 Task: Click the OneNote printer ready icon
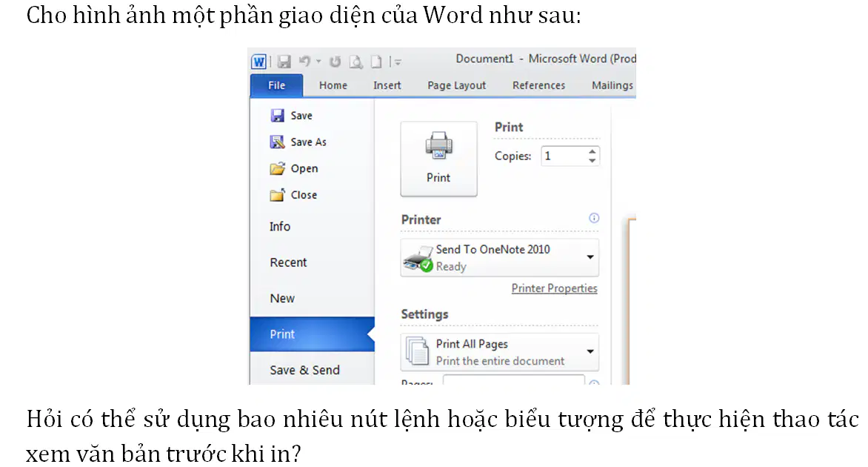(x=418, y=259)
